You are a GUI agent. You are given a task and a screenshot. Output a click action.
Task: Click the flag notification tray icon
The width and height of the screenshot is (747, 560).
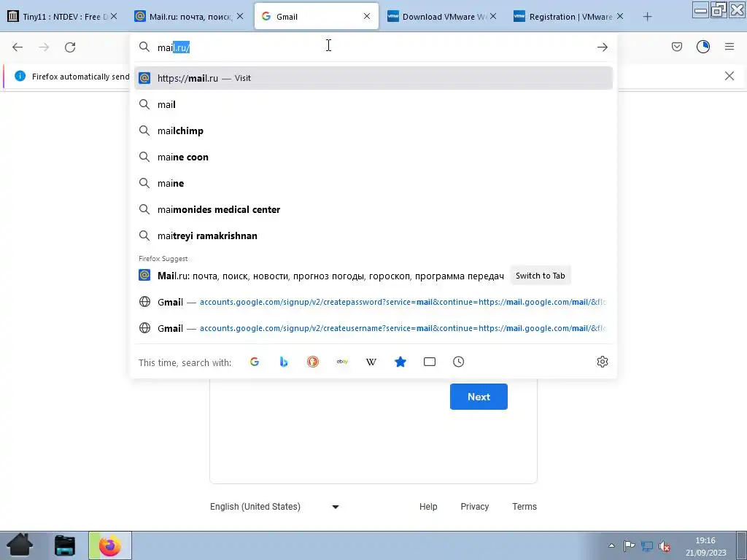(629, 545)
